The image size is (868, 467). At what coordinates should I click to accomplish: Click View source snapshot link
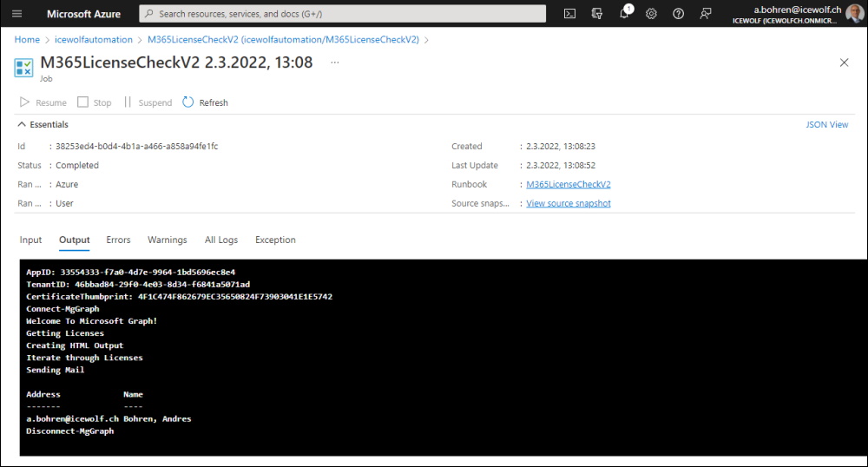click(568, 203)
